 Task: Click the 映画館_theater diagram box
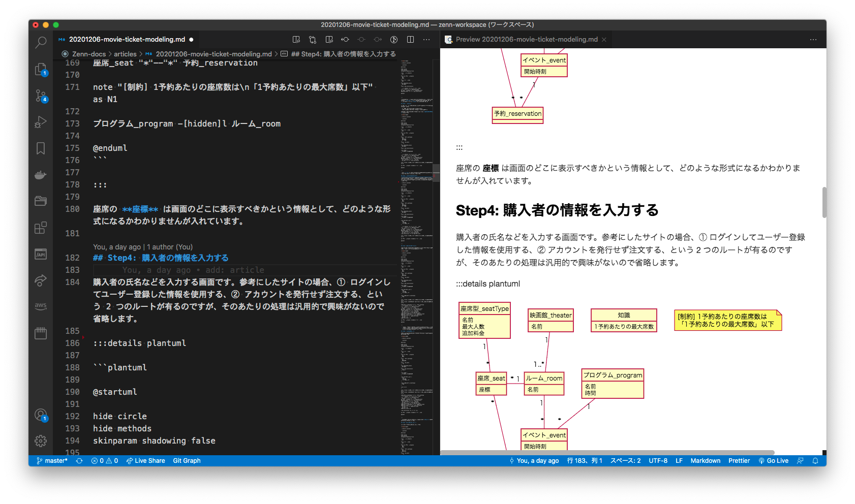tap(551, 321)
